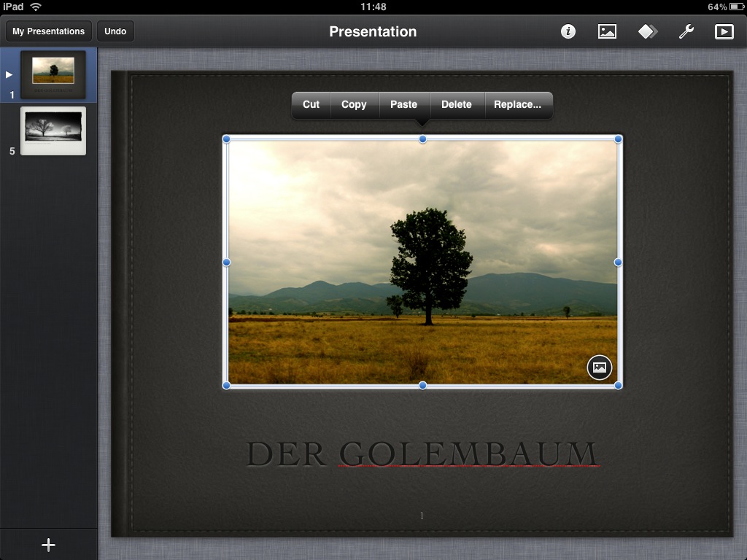This screenshot has height=560, width=747.
Task: Tap the Wi-Fi icon in status bar
Action: [36, 7]
